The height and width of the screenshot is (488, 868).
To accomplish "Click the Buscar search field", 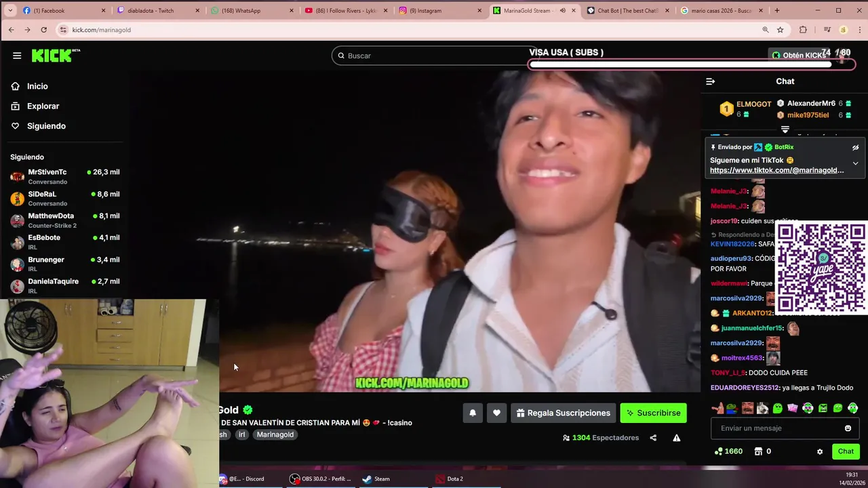I will click(434, 56).
